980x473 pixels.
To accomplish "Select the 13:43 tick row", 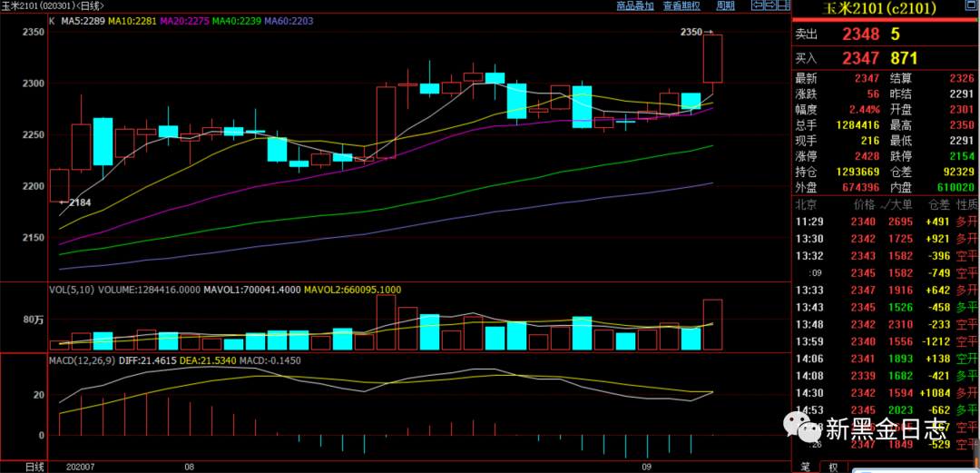I will point(885,307).
